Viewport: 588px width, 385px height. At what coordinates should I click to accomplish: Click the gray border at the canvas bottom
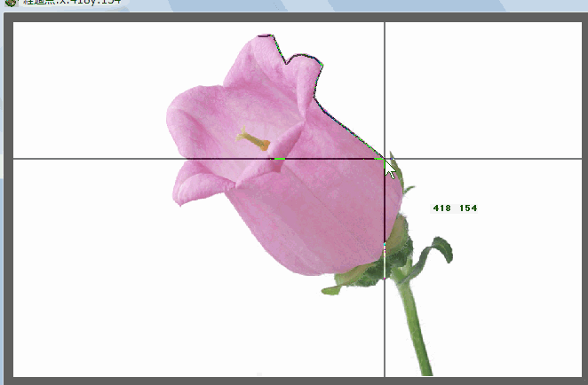click(x=293, y=381)
